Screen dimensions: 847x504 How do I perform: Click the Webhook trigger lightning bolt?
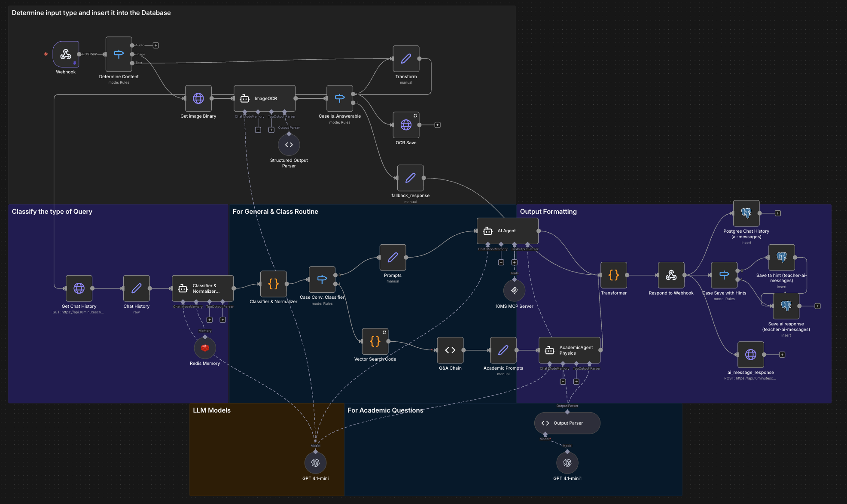pos(46,54)
